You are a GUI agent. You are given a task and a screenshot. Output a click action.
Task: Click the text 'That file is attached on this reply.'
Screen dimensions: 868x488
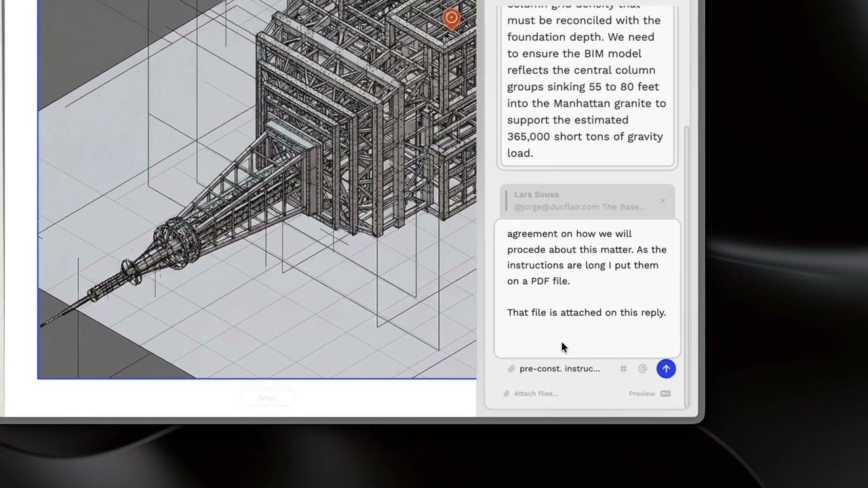coord(587,312)
